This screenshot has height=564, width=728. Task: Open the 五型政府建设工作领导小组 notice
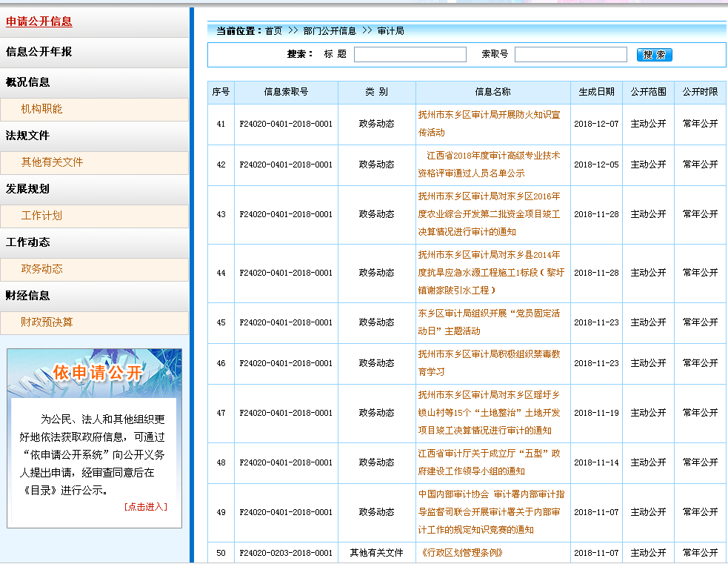tap(489, 462)
